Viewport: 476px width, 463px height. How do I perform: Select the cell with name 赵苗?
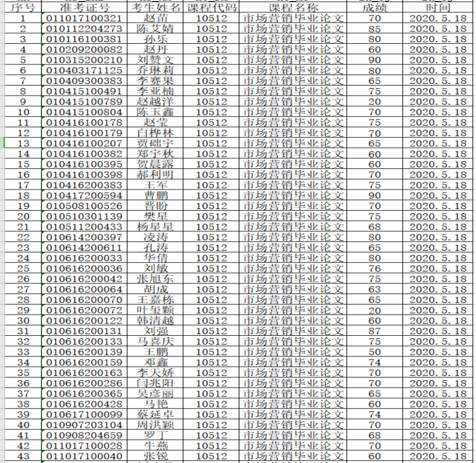[155, 18]
